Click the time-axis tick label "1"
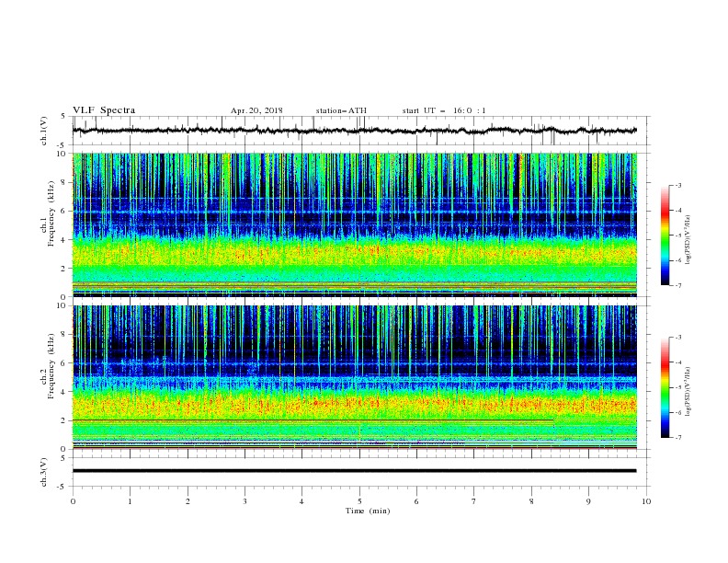Viewport: 728px width, 563px height. (130, 501)
